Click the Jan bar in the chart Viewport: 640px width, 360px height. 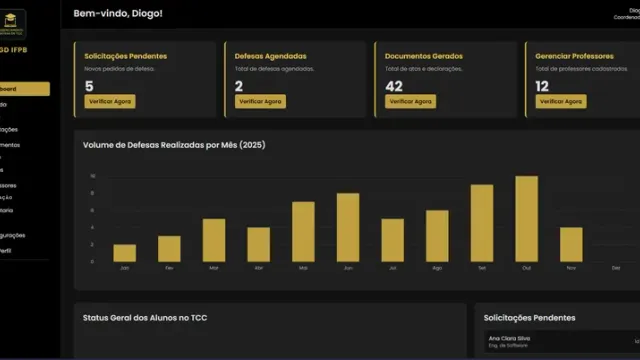(124, 253)
